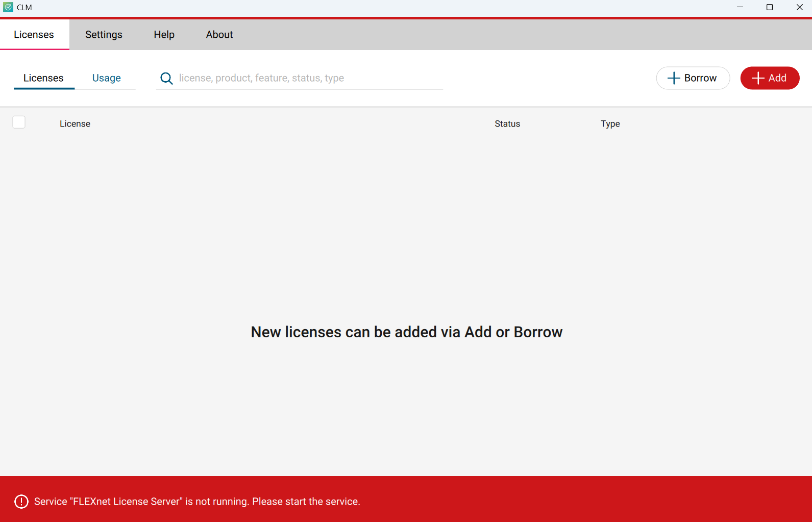812x522 pixels.
Task: Click the plus icon on Add button
Action: (x=758, y=78)
